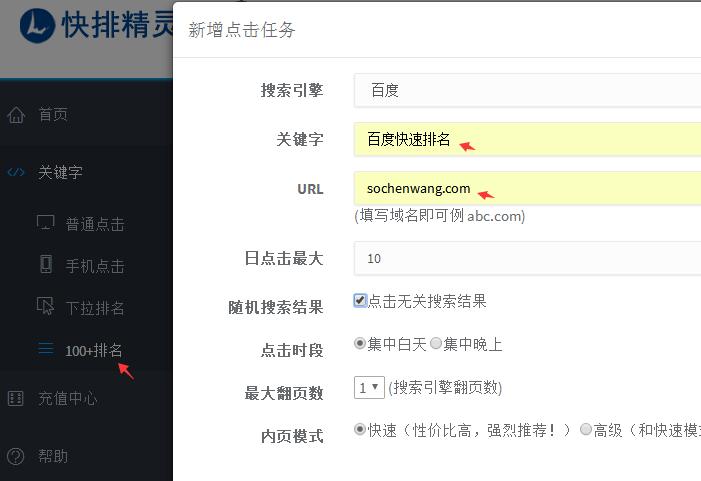701x481 pixels.
Task: Click the cursor icon for 下拉排名
Action: pos(45,306)
